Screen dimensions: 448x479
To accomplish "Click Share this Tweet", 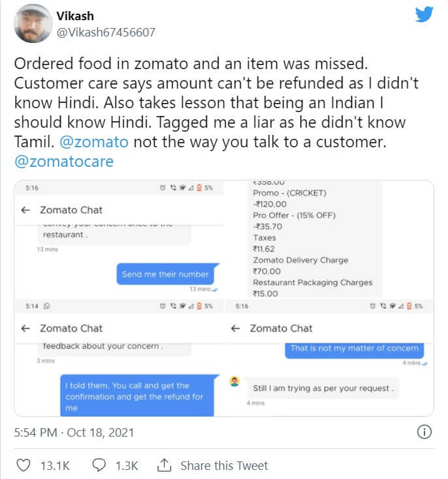I will (x=224, y=465).
